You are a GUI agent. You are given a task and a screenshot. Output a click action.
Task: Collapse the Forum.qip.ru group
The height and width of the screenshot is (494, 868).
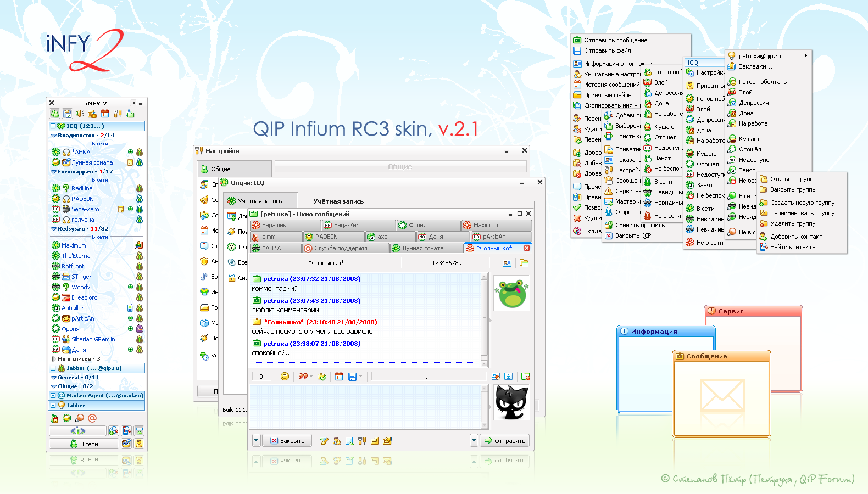point(54,172)
